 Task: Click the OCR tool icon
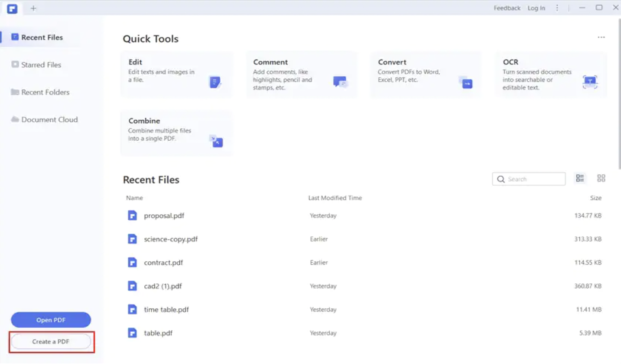(x=590, y=82)
